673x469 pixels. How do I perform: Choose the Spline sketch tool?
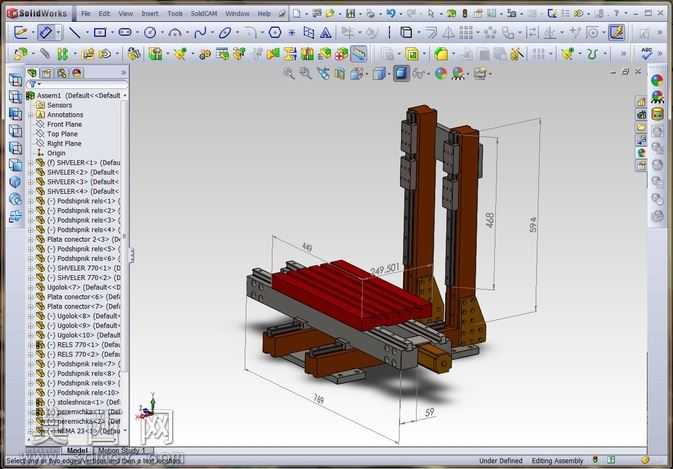(x=200, y=33)
